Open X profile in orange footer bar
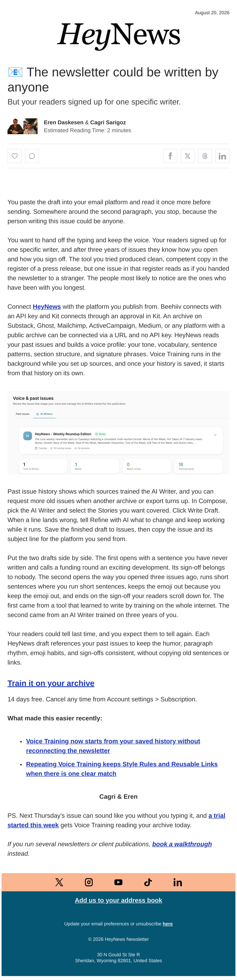This screenshot has height=980, width=237. 59,882
